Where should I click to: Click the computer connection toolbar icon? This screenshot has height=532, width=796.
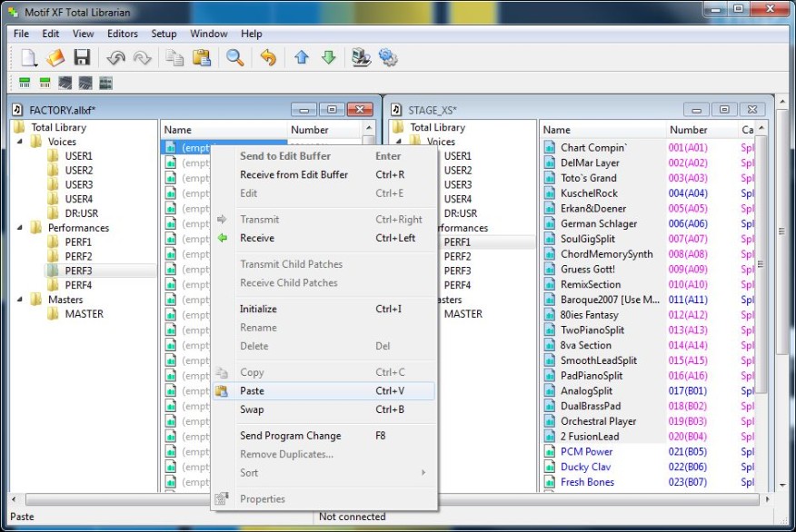pyautogui.click(x=362, y=57)
